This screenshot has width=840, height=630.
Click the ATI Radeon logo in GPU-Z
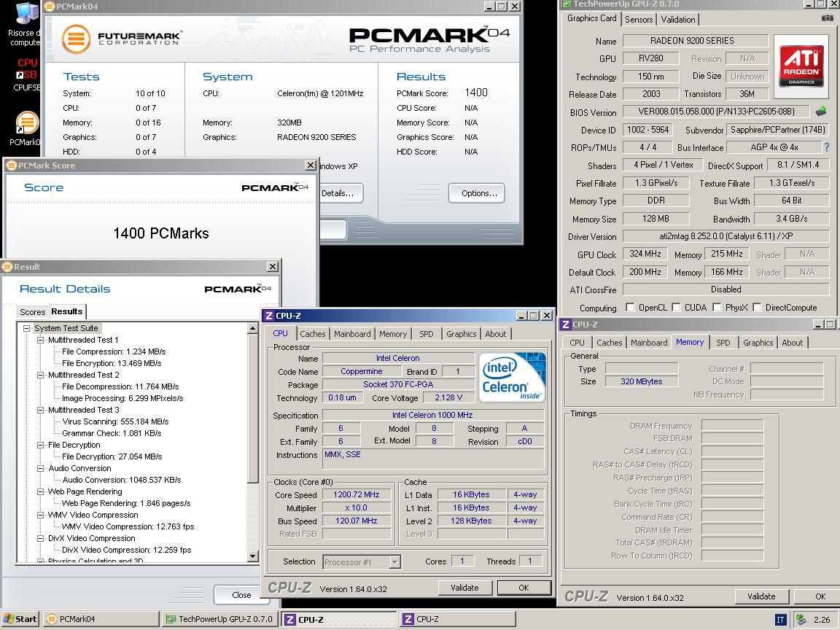pos(801,66)
